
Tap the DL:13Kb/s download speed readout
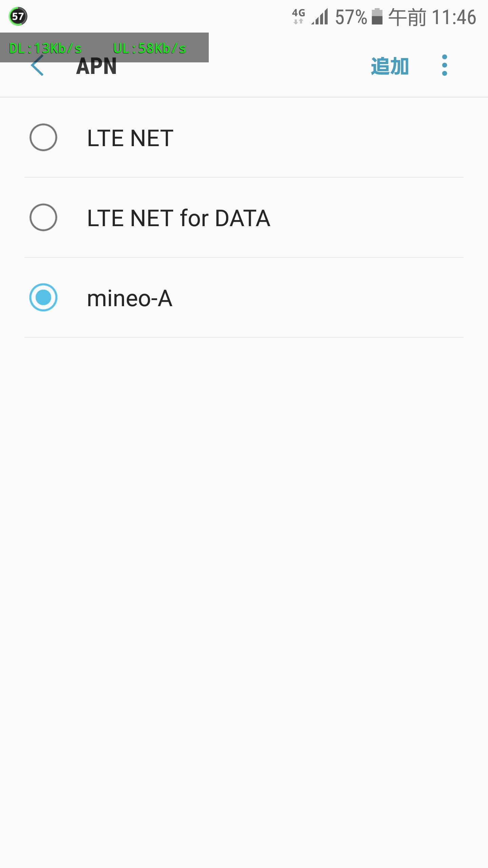(x=45, y=48)
